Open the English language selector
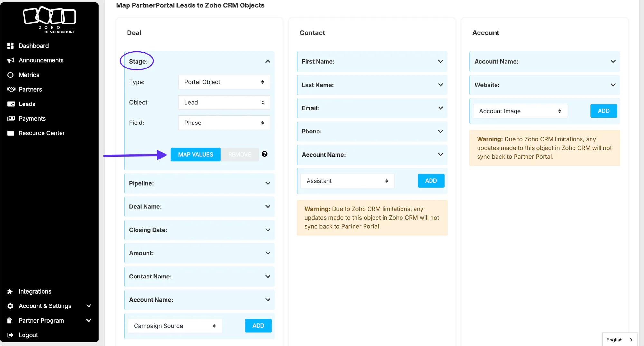 pyautogui.click(x=620, y=340)
